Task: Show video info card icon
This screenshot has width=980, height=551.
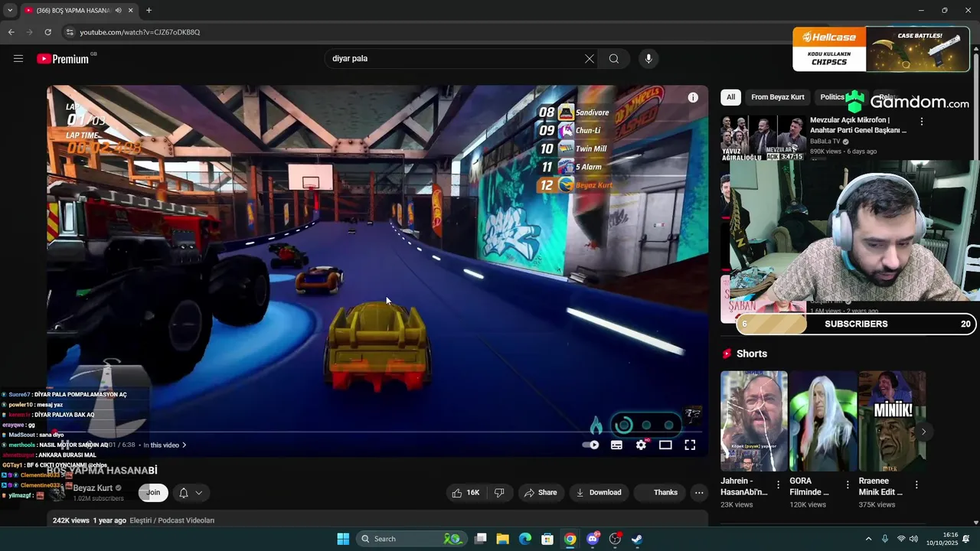Action: (x=693, y=97)
